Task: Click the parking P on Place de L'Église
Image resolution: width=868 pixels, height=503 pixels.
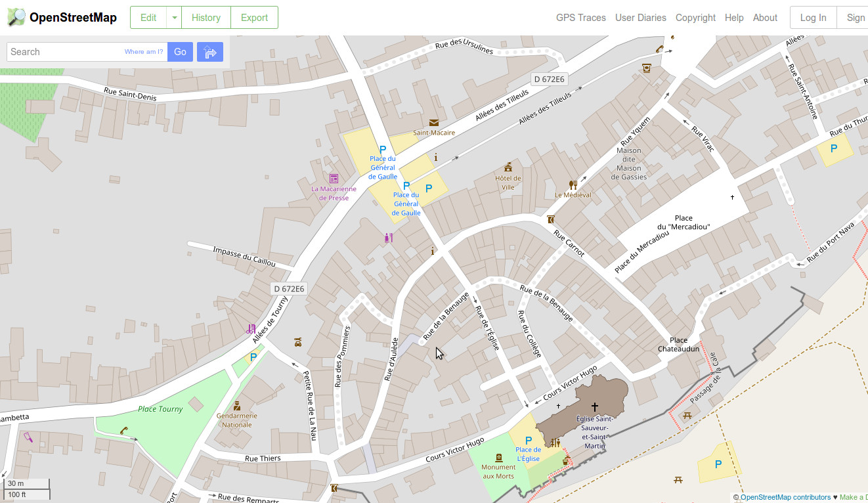Action: coord(529,441)
